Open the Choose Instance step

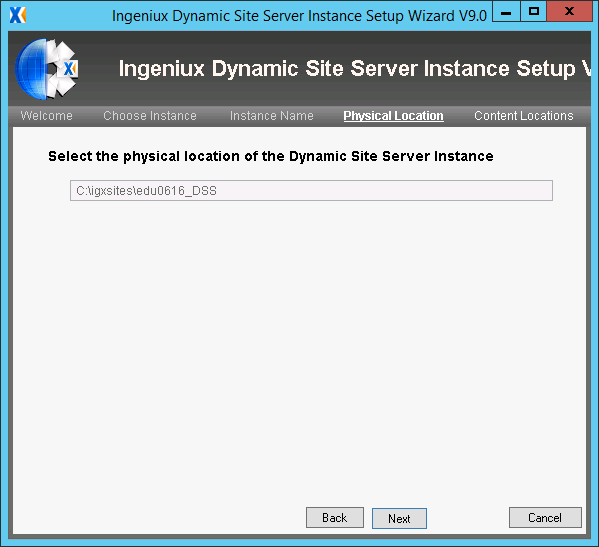coord(150,116)
